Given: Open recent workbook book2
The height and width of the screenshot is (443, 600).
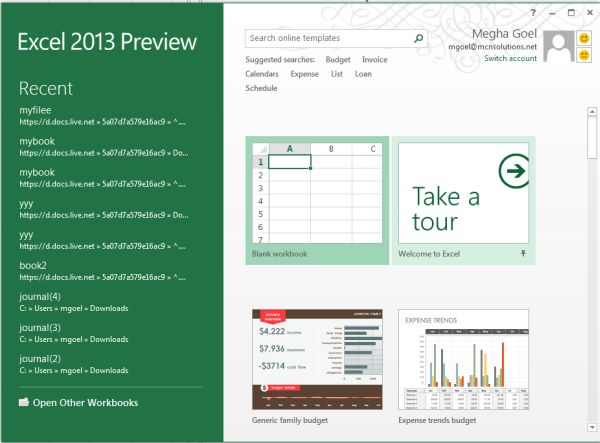Looking at the screenshot, I should tap(103, 271).
